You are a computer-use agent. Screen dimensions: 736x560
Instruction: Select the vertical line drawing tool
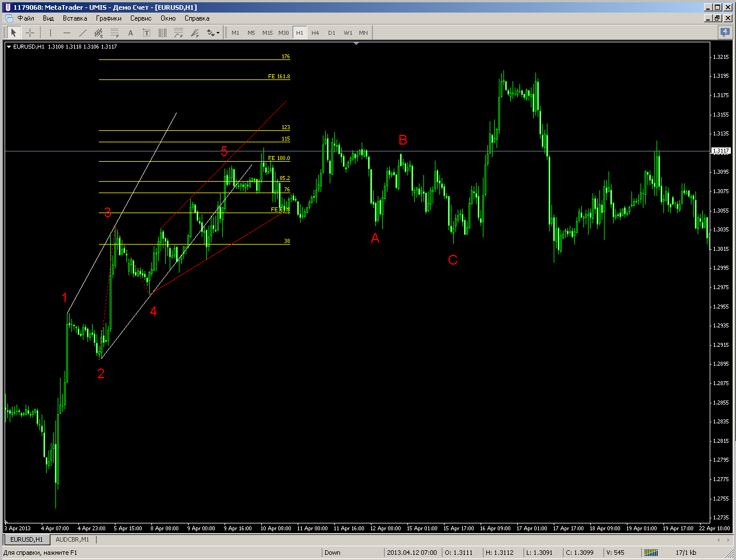coord(50,33)
